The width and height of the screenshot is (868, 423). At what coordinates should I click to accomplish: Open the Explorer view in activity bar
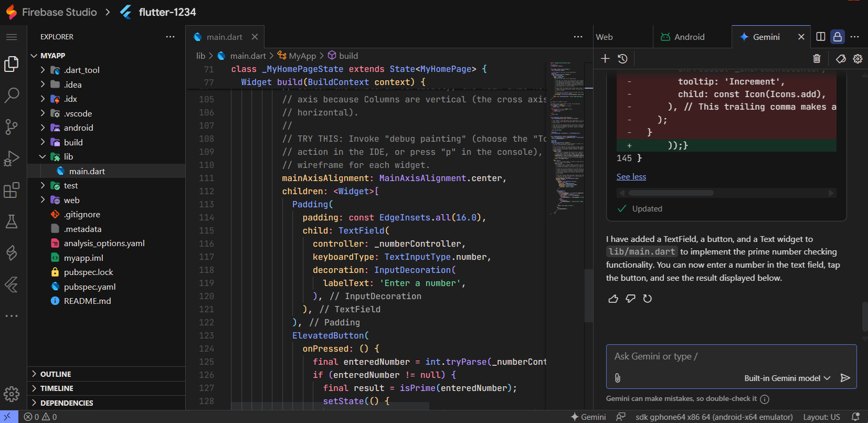[x=12, y=64]
